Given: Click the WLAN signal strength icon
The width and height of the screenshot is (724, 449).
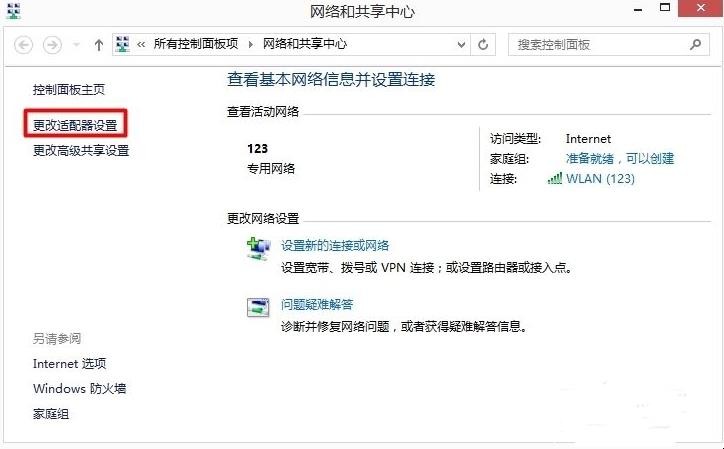Looking at the screenshot, I should point(555,178).
